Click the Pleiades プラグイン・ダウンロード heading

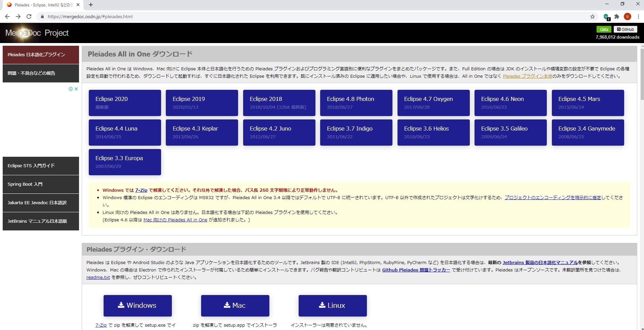click(x=136, y=249)
